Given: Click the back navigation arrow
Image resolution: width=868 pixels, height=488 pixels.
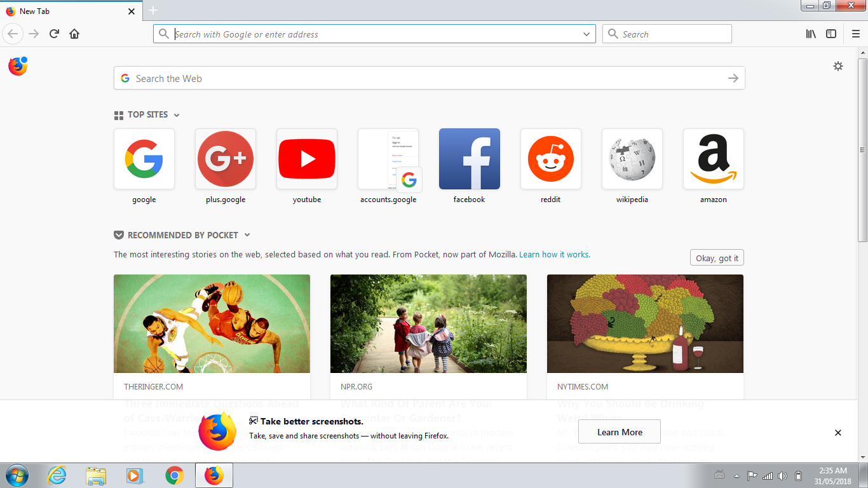Looking at the screenshot, I should [13, 34].
